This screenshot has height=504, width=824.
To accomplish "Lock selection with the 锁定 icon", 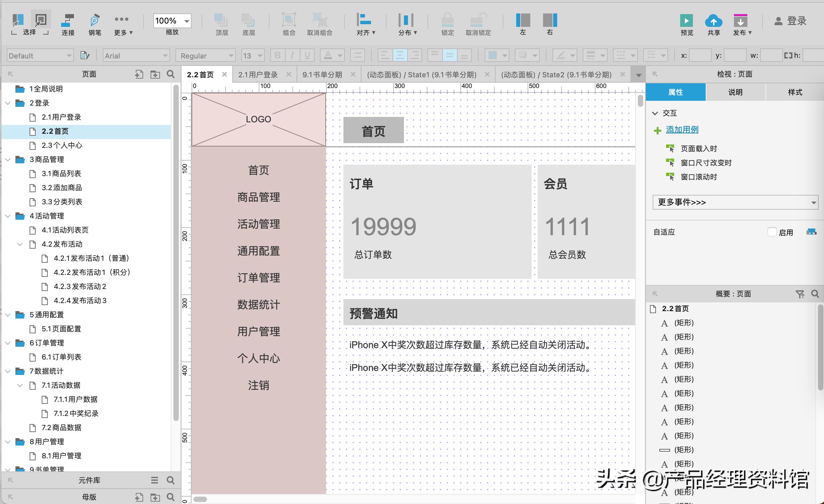I will pos(447,21).
